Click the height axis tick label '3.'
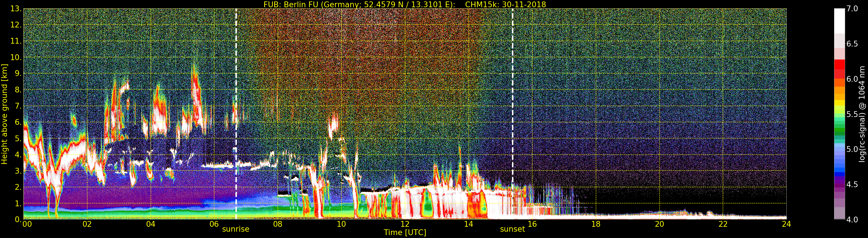868x238 pixels. 18,171
